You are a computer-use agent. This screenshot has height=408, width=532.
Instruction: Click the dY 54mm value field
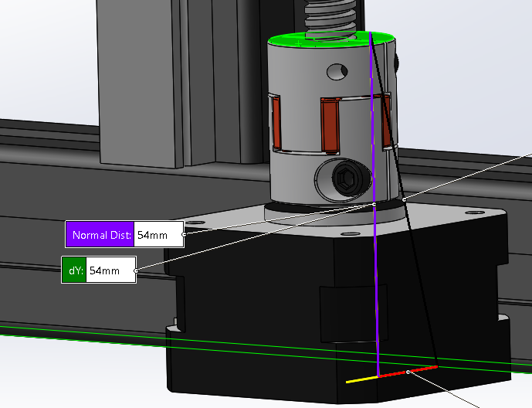110,271
